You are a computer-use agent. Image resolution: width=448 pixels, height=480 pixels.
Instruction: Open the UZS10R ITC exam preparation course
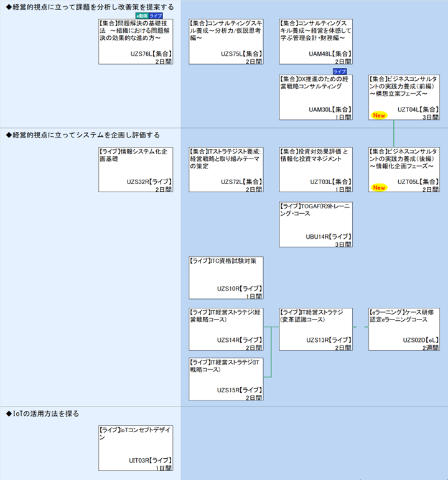coord(226,278)
